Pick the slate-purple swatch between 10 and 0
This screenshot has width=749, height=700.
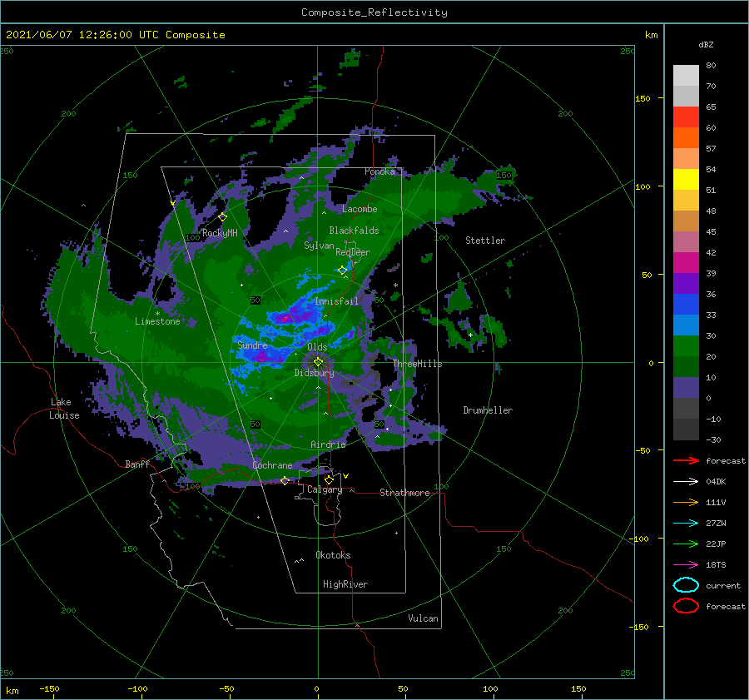point(686,388)
